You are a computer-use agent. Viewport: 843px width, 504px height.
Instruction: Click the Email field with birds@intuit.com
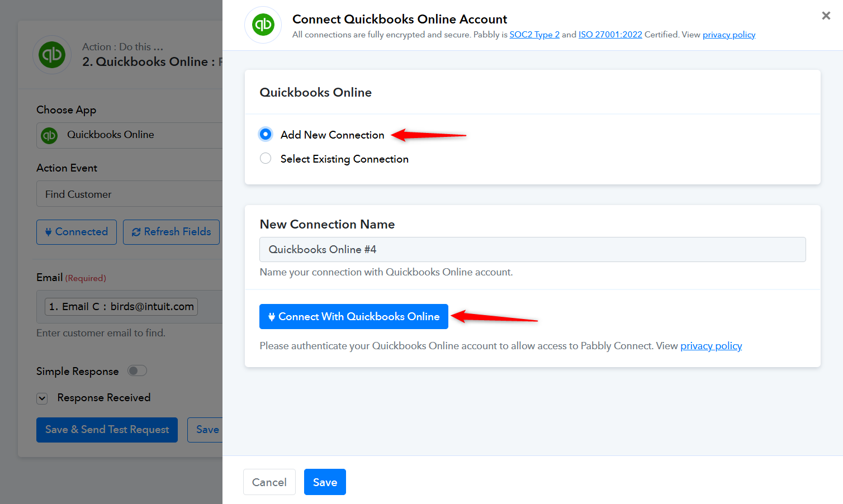coord(130,307)
